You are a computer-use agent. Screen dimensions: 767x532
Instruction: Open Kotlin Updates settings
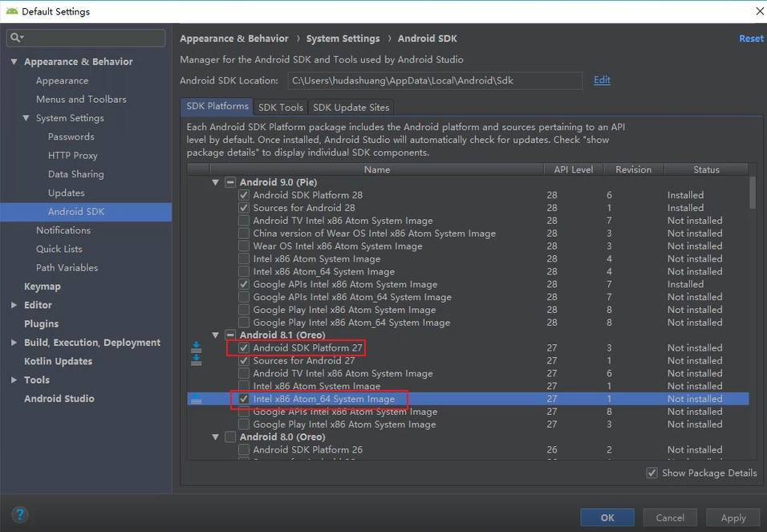[x=59, y=361]
